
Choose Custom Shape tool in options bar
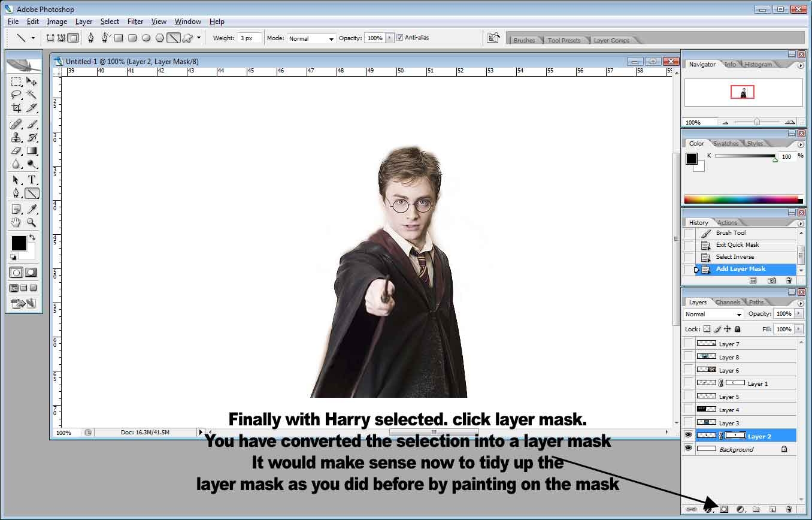(187, 38)
